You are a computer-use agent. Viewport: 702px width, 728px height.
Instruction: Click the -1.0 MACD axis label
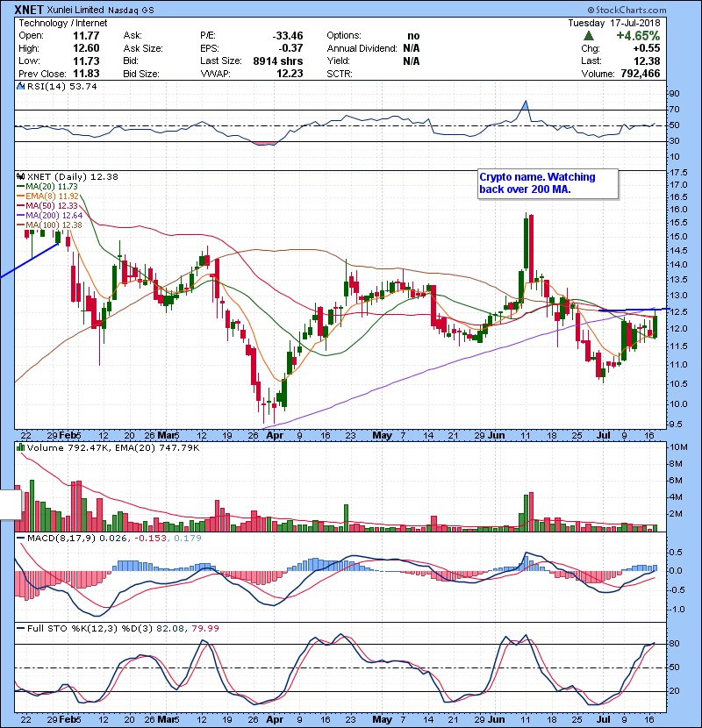tap(676, 609)
